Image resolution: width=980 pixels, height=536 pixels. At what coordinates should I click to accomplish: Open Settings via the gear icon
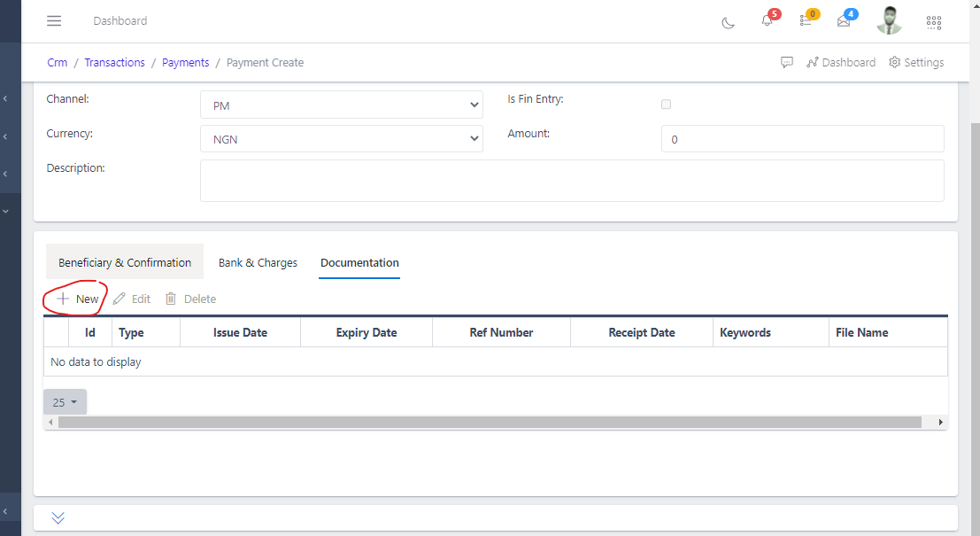(x=916, y=62)
